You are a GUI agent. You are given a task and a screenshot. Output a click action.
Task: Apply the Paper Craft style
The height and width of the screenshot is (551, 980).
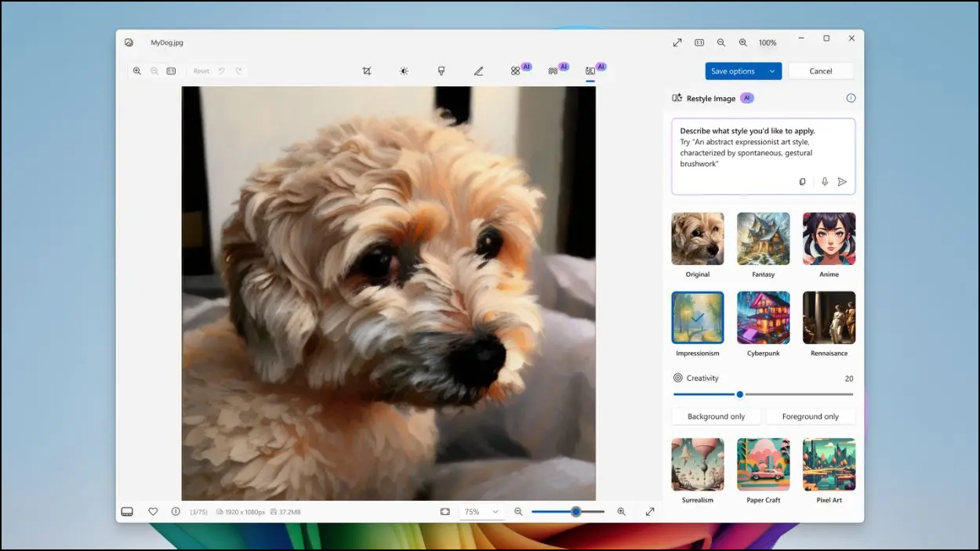click(764, 465)
